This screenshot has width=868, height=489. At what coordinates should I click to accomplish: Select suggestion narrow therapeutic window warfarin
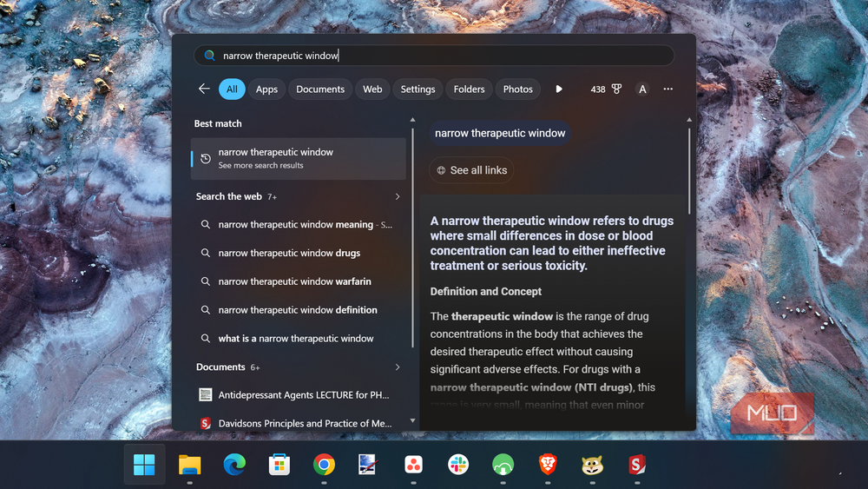coord(298,281)
